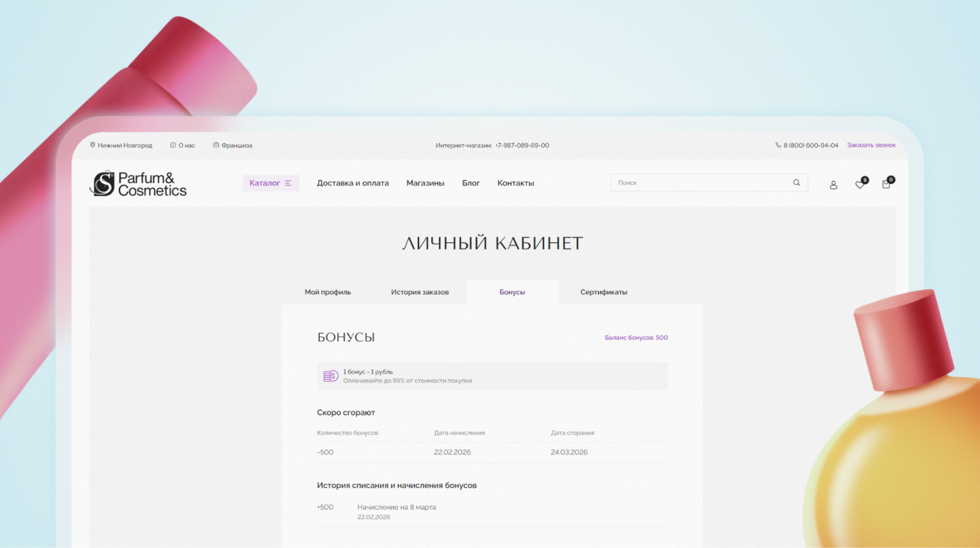This screenshot has height=548, width=980.
Task: Open the Контакты page
Action: (x=515, y=183)
